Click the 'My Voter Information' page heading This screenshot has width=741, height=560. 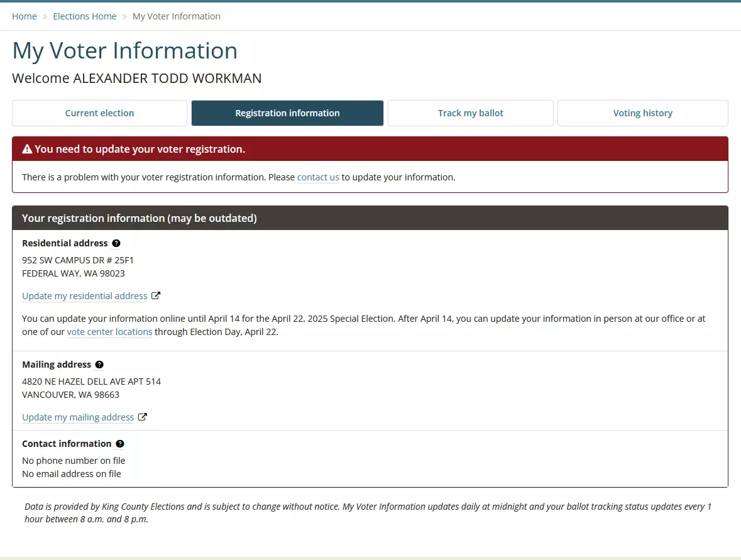pyautogui.click(x=125, y=51)
